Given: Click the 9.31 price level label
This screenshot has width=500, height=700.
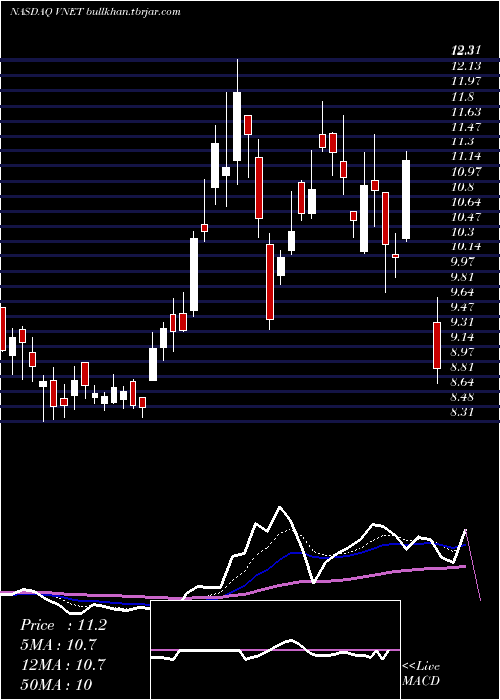Looking at the screenshot, I should [462, 322].
